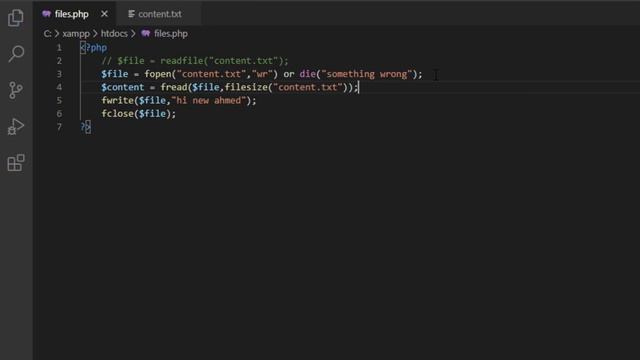Open the Extensions view
This screenshot has height=360, width=640.
pyautogui.click(x=16, y=162)
